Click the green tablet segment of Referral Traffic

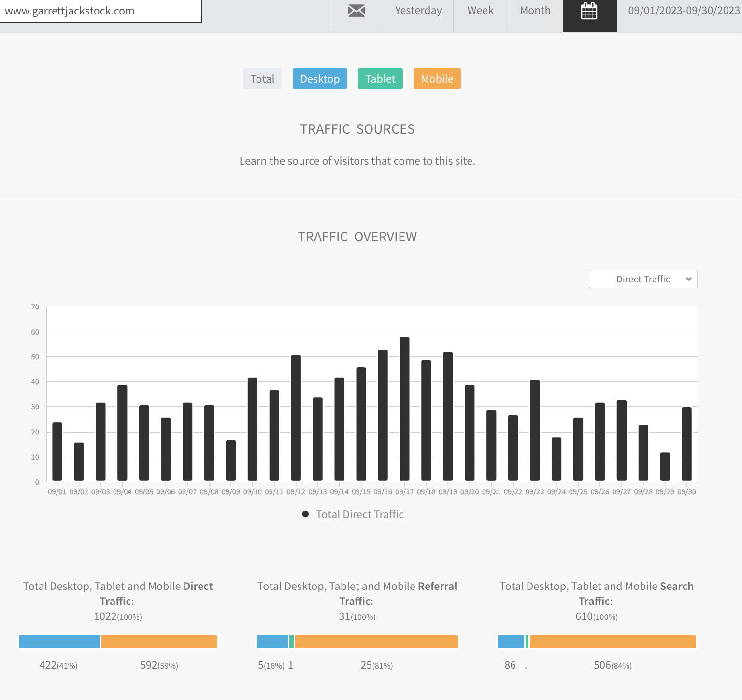coord(291,642)
